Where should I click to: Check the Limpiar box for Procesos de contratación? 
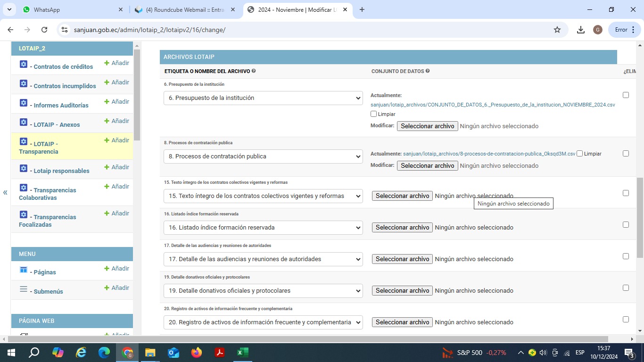580,154
